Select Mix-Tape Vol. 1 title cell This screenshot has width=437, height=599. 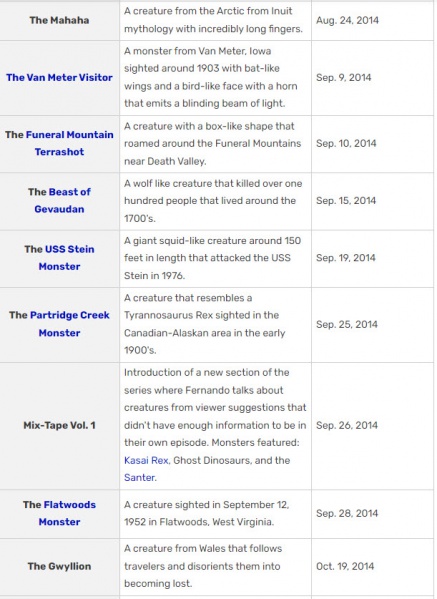pyautogui.click(x=60, y=426)
